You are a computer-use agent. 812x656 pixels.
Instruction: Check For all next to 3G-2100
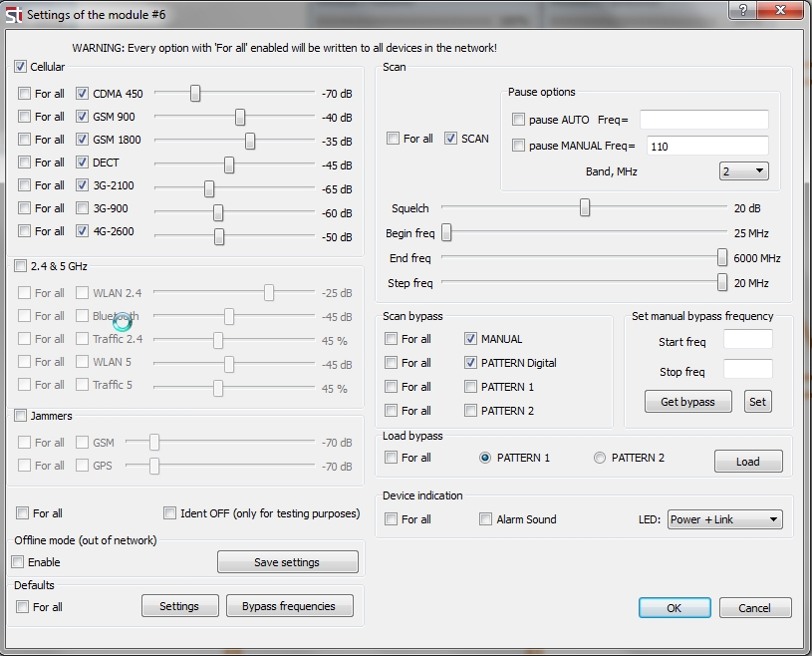coord(24,185)
